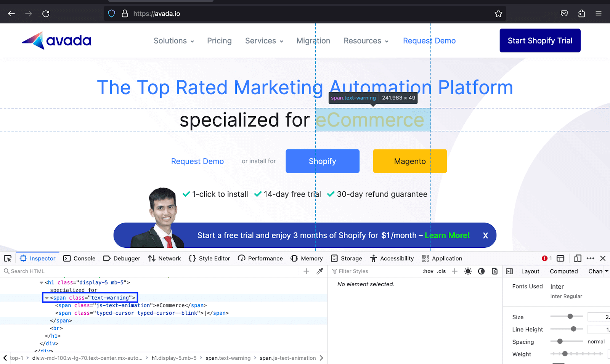Switch to the Console tab

pyautogui.click(x=79, y=258)
